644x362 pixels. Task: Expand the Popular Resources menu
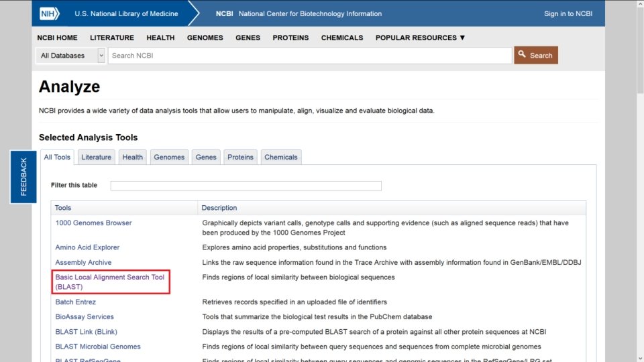(x=420, y=38)
